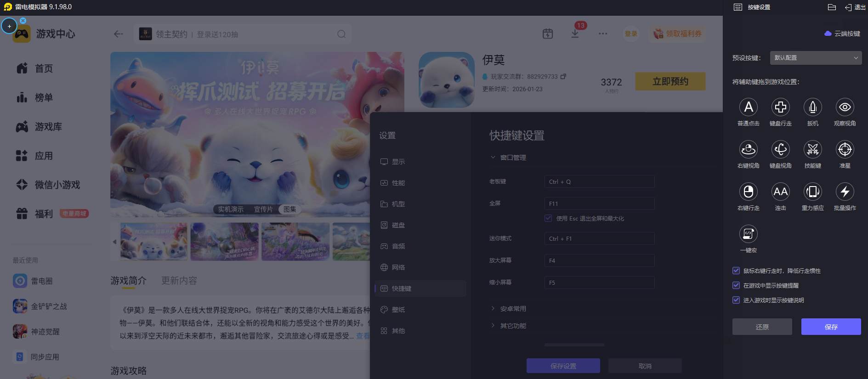Select the 连击 combo tap icon
The height and width of the screenshot is (379, 868).
[780, 192]
